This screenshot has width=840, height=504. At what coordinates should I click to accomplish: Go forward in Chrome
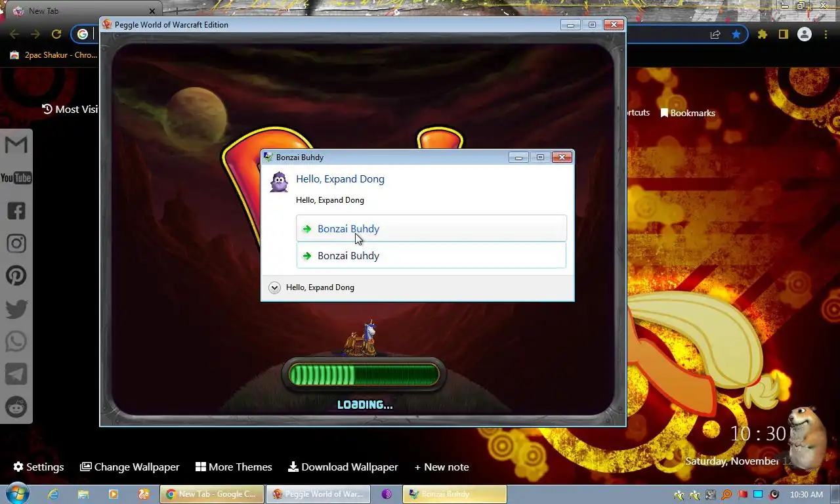35,34
